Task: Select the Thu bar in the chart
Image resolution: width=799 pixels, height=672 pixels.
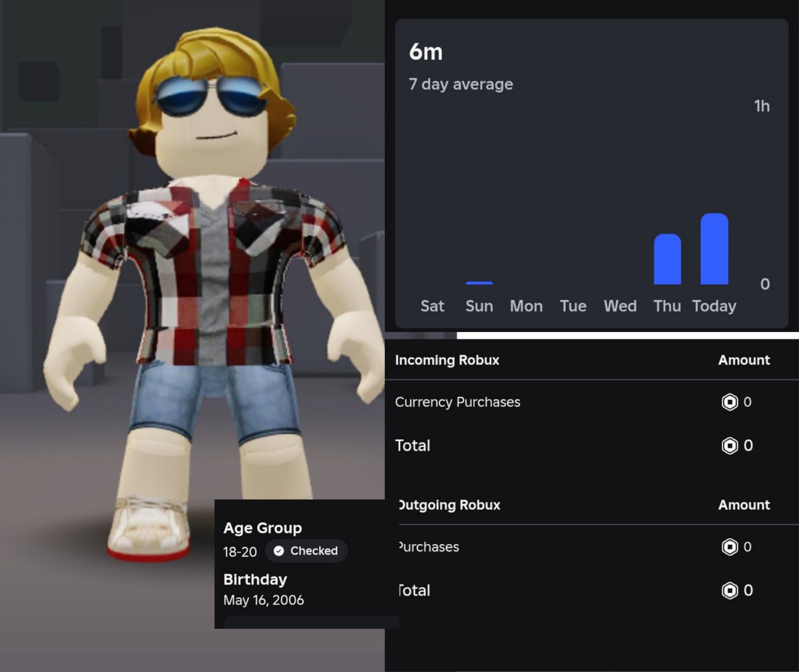Action: tap(667, 259)
